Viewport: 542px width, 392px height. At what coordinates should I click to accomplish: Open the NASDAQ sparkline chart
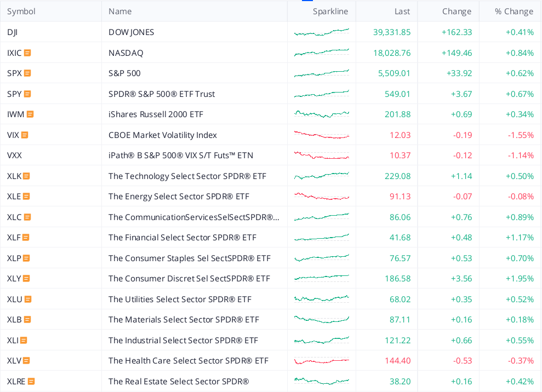point(322,53)
